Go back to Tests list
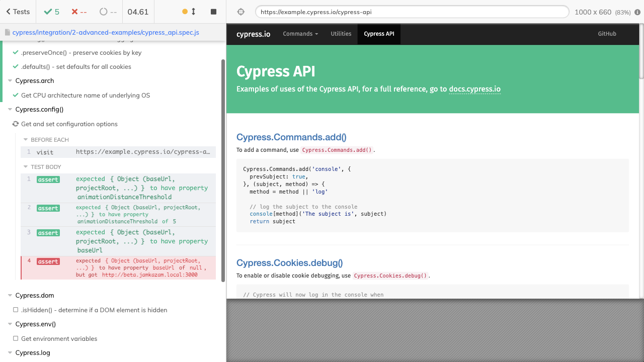This screenshot has height=362, width=644. point(18,12)
